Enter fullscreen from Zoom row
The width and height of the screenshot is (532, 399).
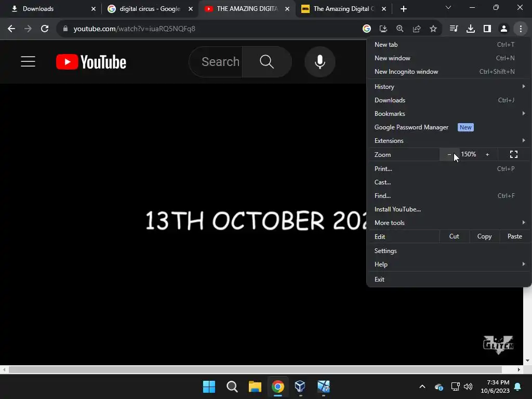coord(514,154)
